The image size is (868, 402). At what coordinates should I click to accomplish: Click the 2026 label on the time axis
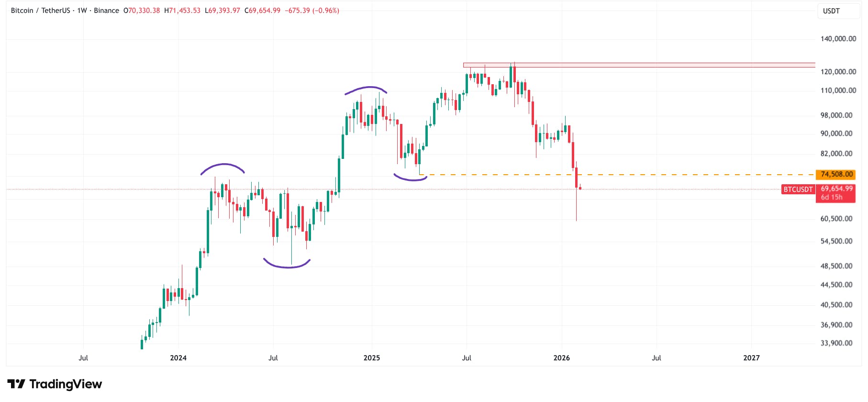562,358
